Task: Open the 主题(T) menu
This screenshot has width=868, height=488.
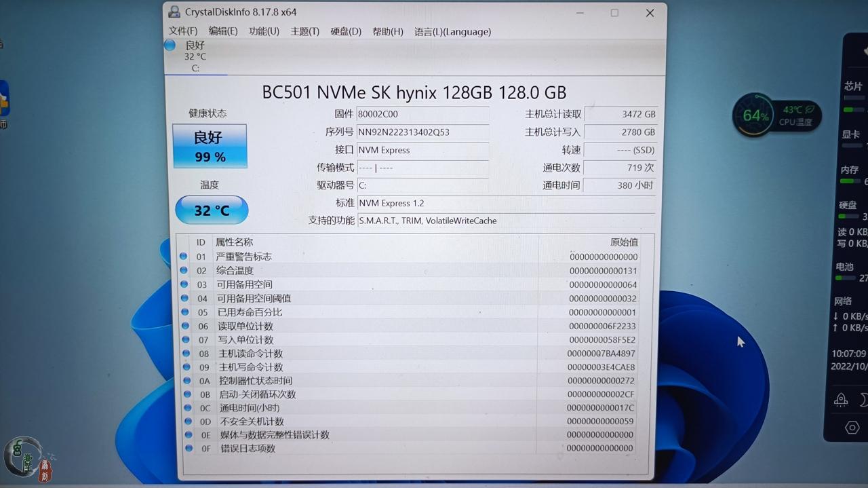Action: [x=304, y=31]
